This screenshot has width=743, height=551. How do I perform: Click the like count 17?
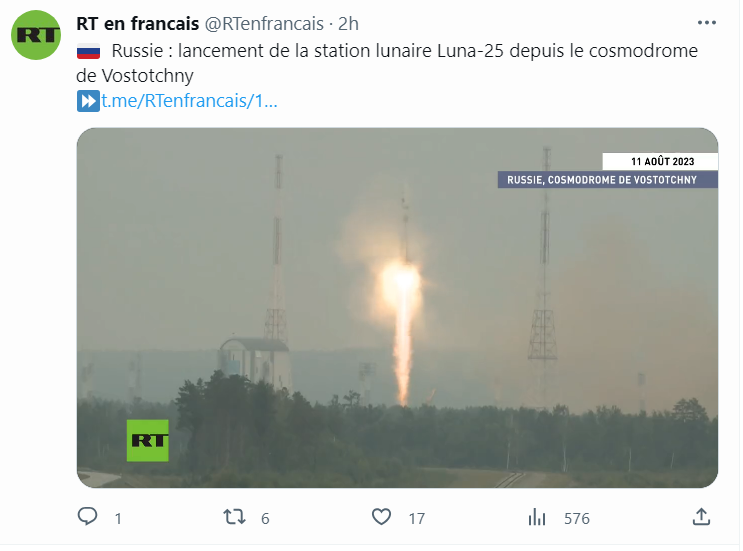(417, 519)
